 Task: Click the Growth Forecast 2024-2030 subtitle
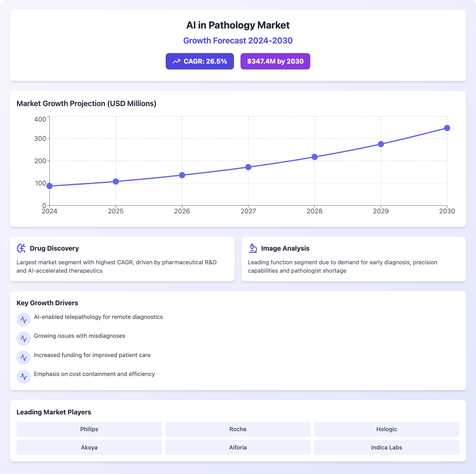click(x=238, y=41)
